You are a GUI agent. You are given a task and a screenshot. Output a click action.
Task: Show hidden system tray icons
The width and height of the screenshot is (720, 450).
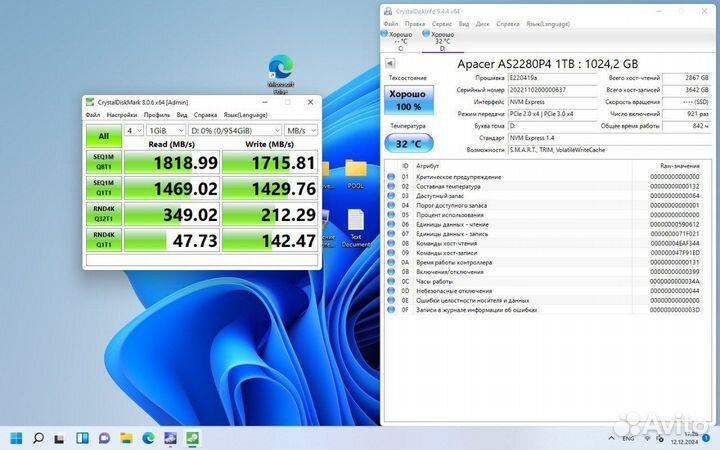611,439
